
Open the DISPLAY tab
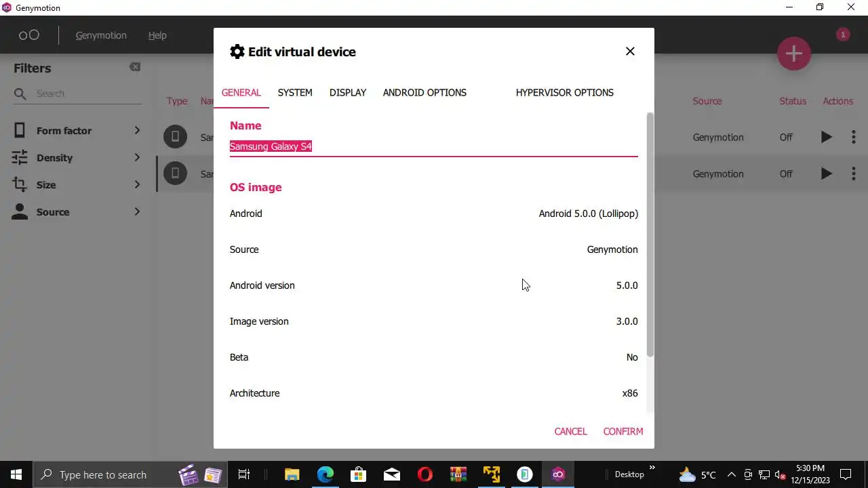[348, 93]
